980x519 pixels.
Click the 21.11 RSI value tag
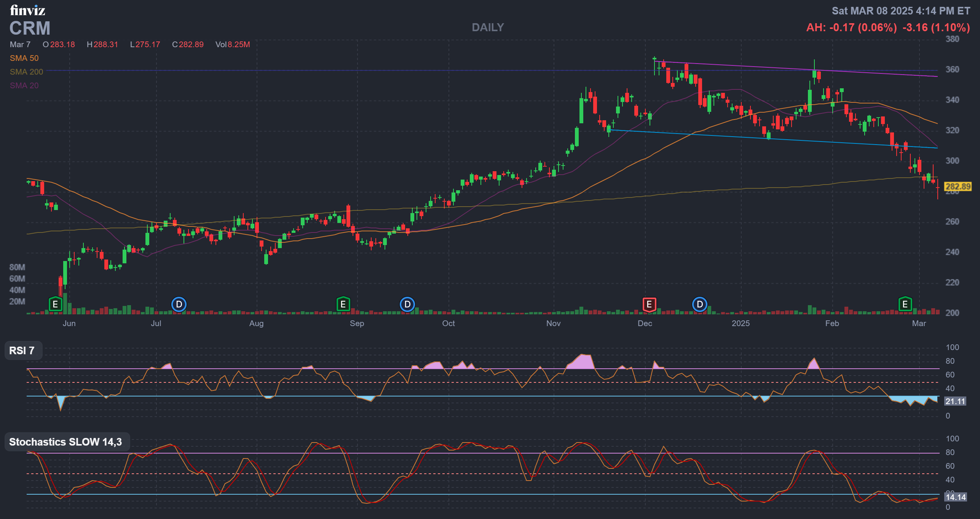tap(955, 401)
